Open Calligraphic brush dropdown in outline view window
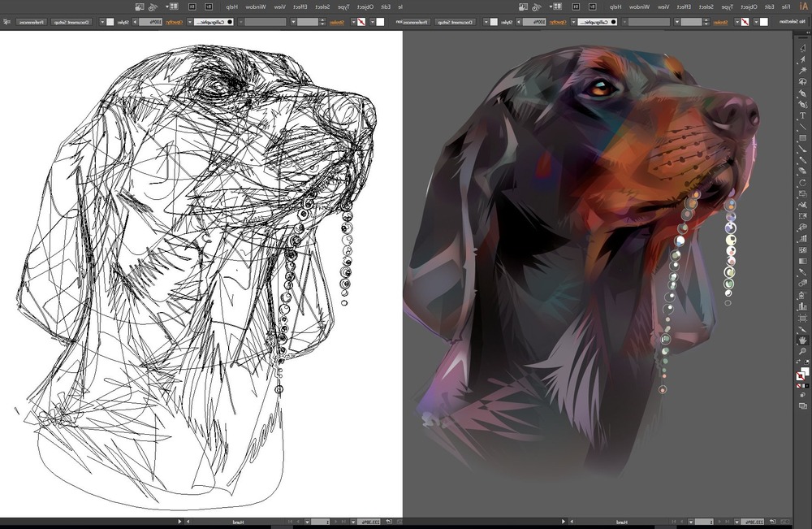The height and width of the screenshot is (529, 812). click(192, 22)
